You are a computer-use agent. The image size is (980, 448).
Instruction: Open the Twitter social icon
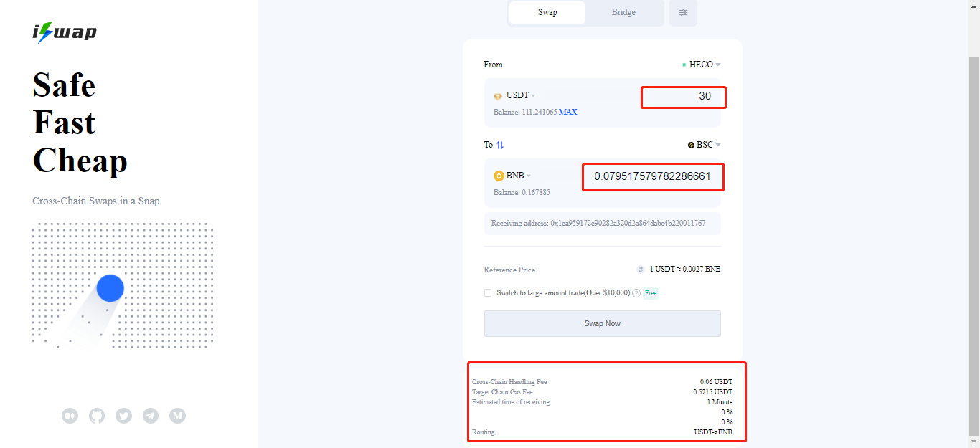(124, 416)
